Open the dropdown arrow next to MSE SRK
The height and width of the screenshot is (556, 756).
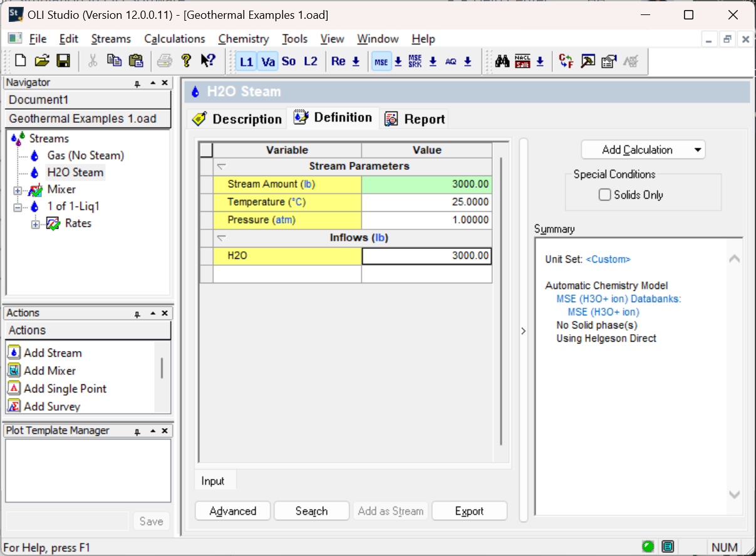click(x=433, y=61)
